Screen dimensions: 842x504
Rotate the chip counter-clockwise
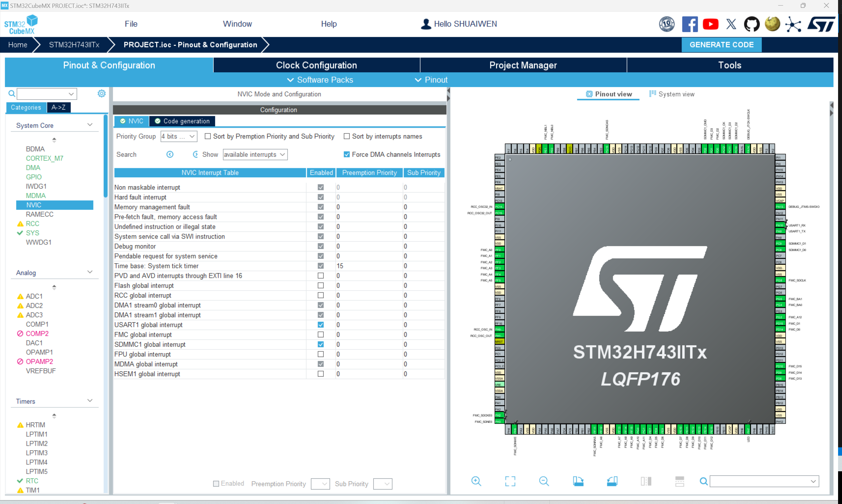click(x=612, y=481)
